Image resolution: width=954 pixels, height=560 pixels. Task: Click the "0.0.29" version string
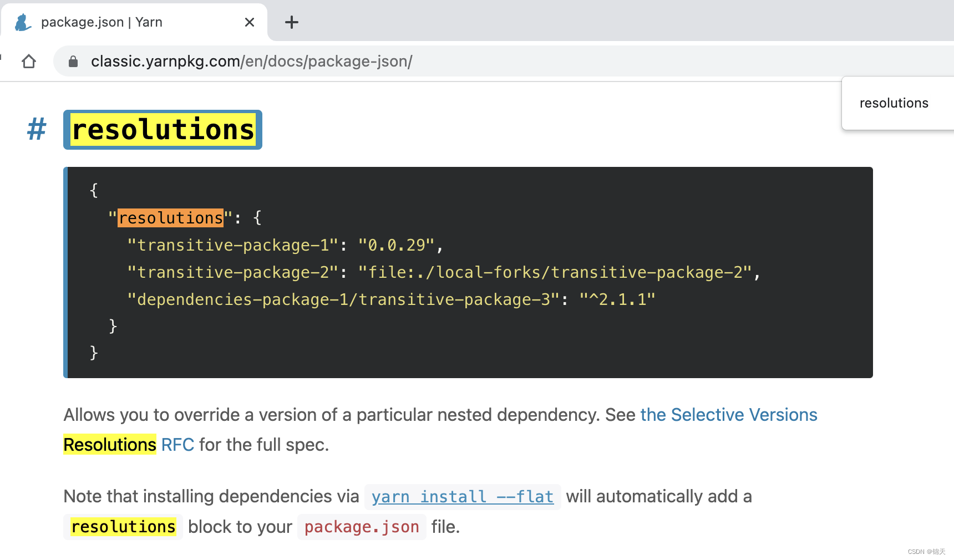click(397, 245)
